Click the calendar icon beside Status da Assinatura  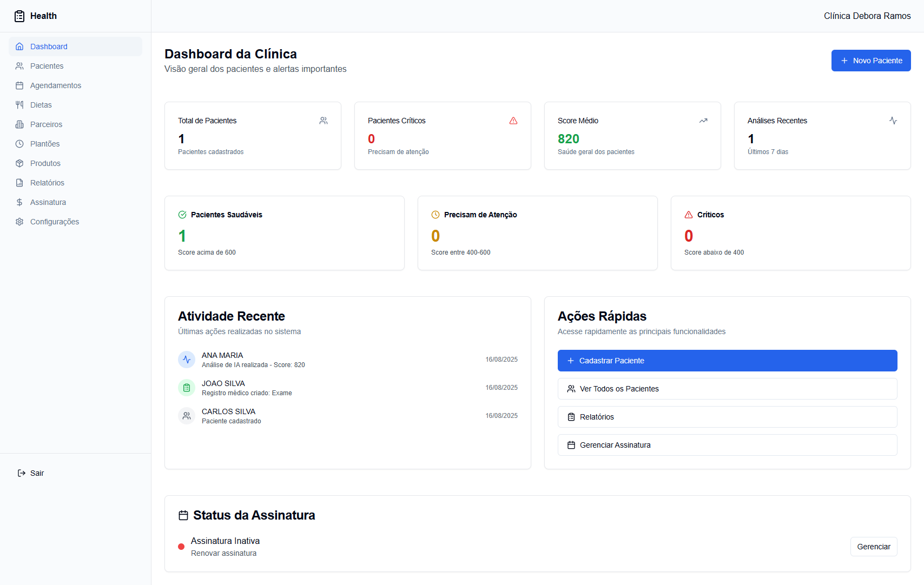(x=183, y=515)
